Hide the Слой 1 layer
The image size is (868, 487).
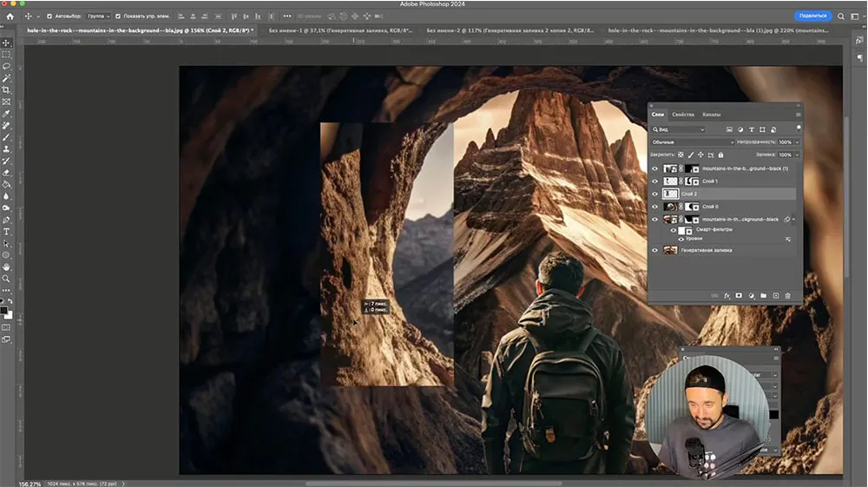coord(655,181)
